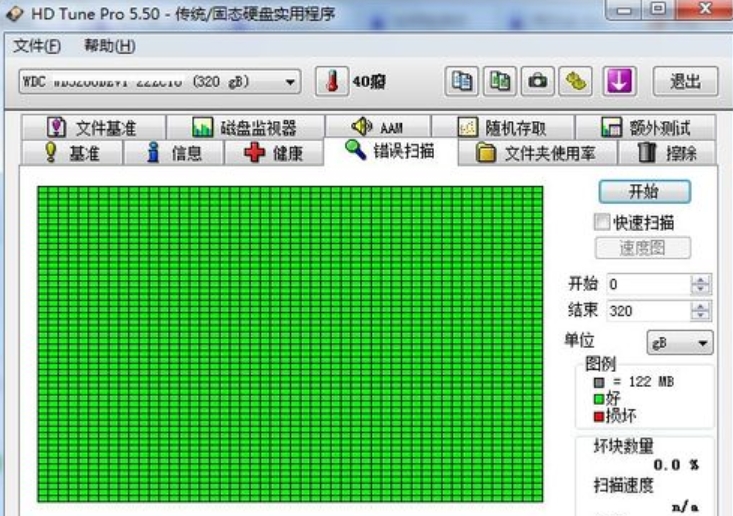Decrease the 结束 value with down arrow

[x=701, y=316]
